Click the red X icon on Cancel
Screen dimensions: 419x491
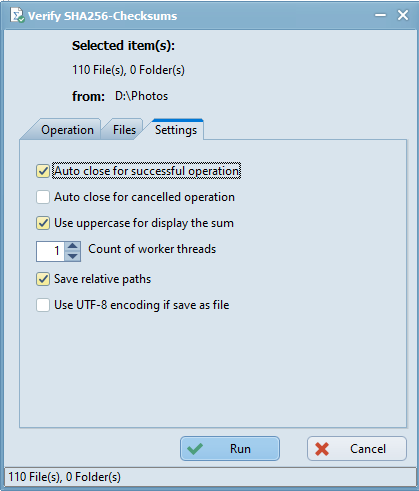tap(322, 449)
